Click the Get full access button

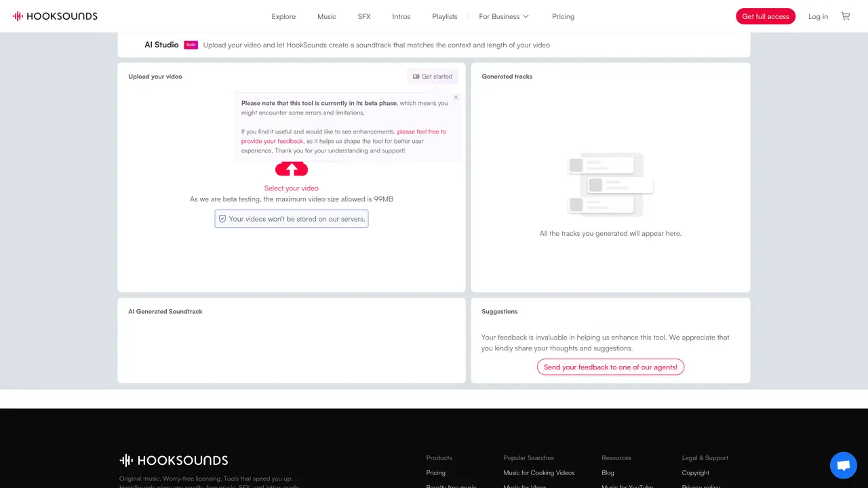pos(766,16)
